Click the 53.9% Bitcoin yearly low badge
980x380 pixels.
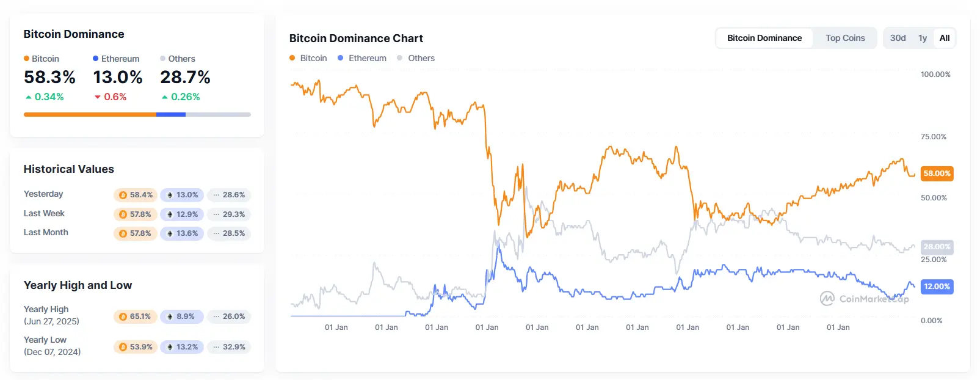click(x=136, y=347)
